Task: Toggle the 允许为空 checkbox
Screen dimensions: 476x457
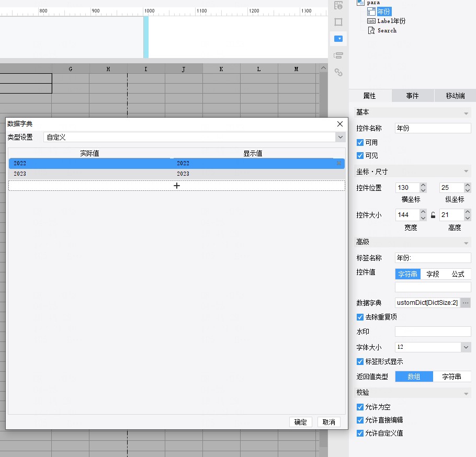Action: 360,407
